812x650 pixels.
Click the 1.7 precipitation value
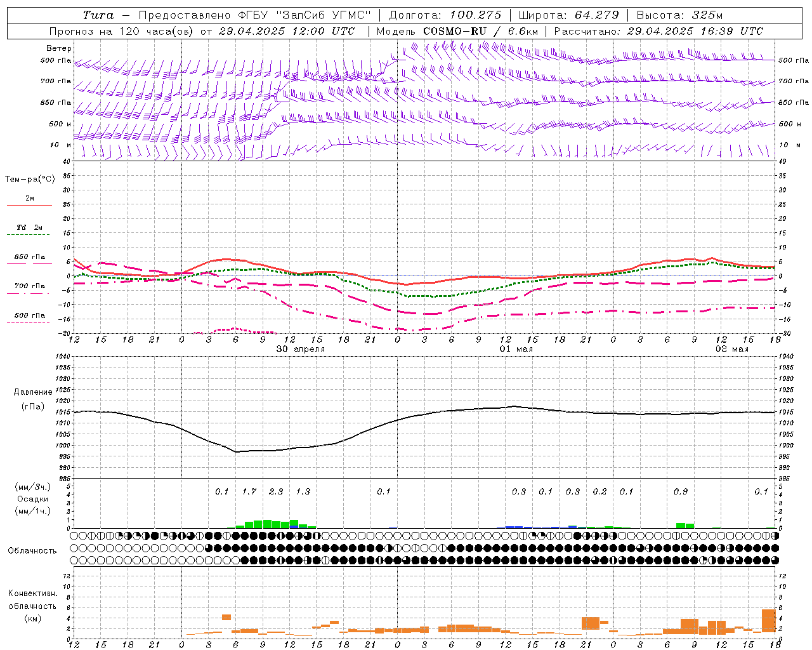249,491
